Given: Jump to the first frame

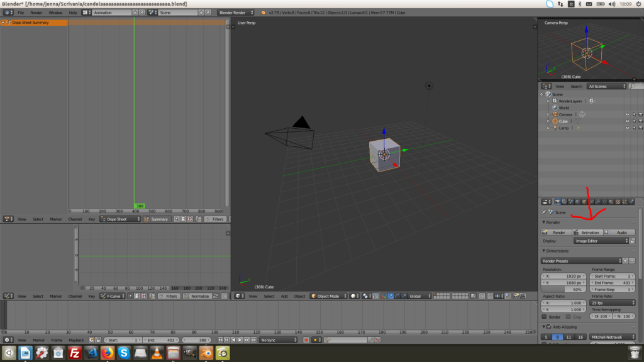Looking at the screenshot, I should point(221,340).
